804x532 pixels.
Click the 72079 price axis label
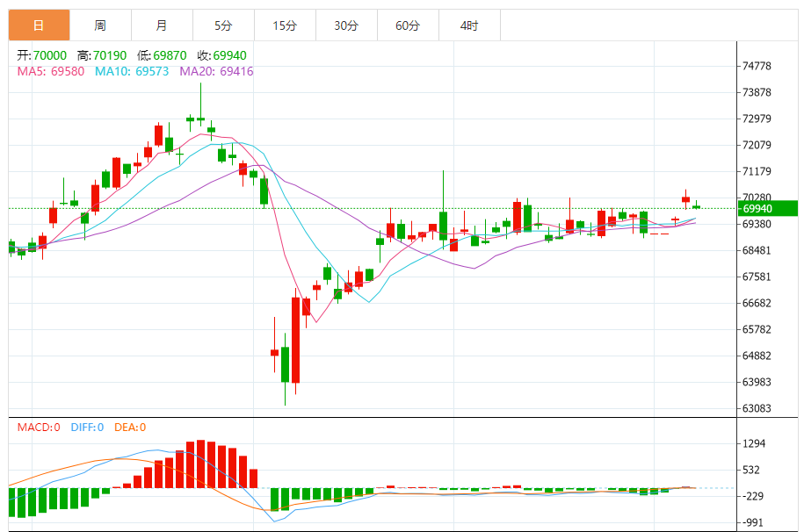tap(757, 145)
